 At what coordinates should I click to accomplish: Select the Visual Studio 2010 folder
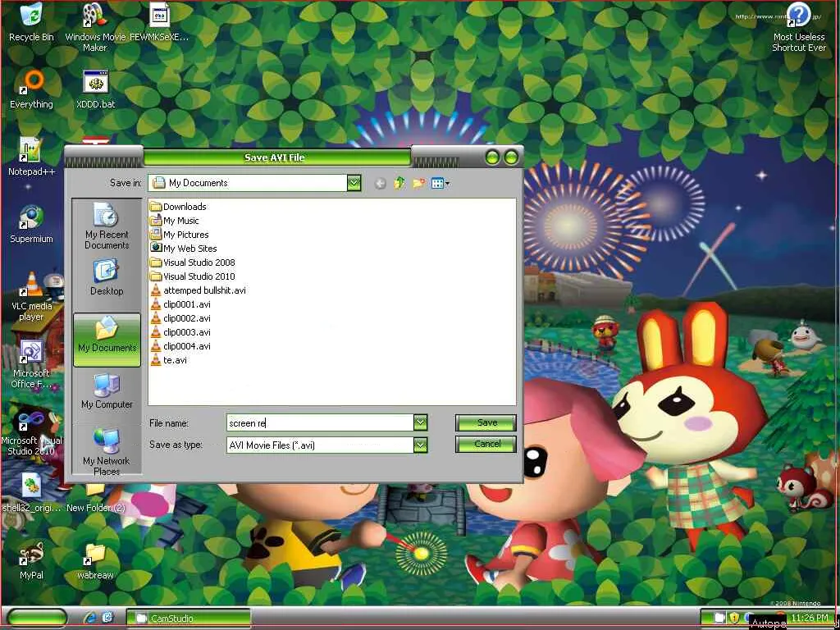click(193, 276)
